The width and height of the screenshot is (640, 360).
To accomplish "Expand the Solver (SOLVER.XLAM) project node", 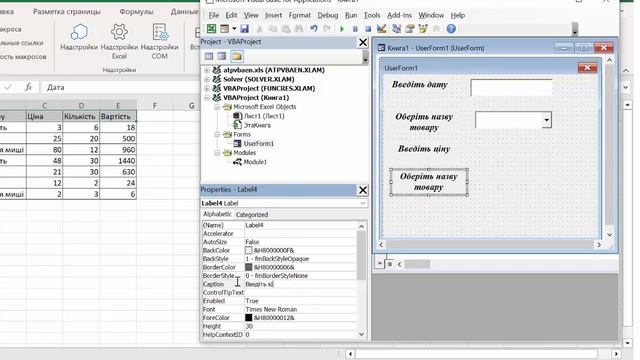I will 207,79.
